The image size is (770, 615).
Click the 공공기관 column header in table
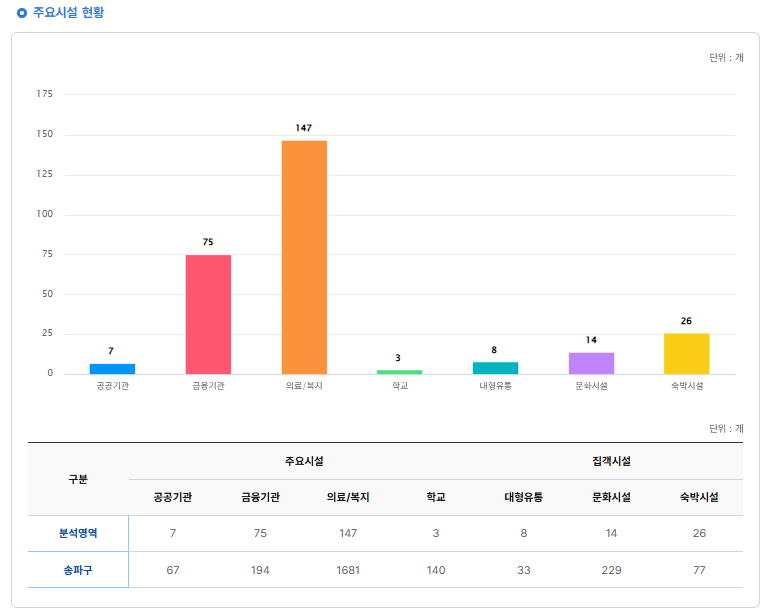pyautogui.click(x=172, y=497)
